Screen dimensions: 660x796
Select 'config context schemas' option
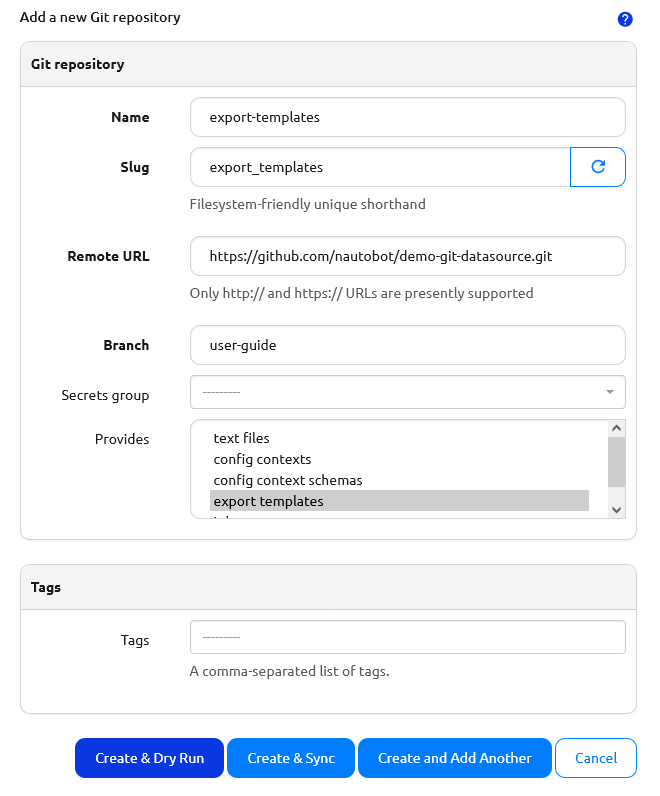pos(399,480)
